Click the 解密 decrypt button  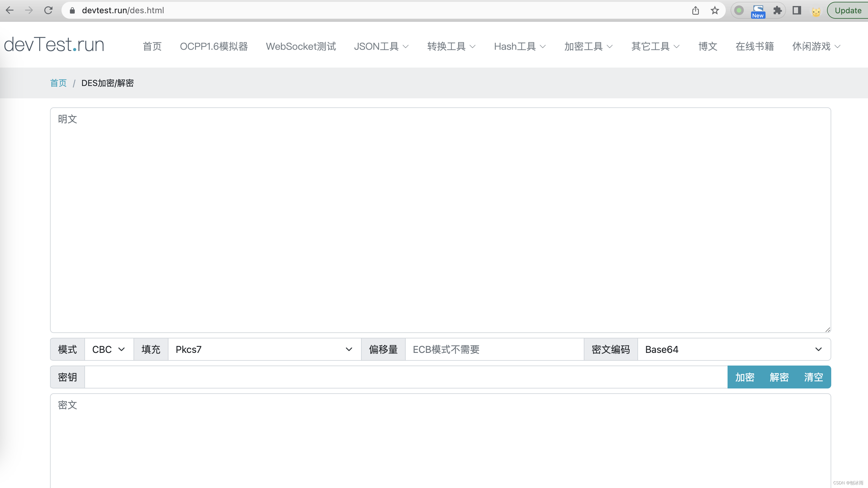pyautogui.click(x=779, y=377)
